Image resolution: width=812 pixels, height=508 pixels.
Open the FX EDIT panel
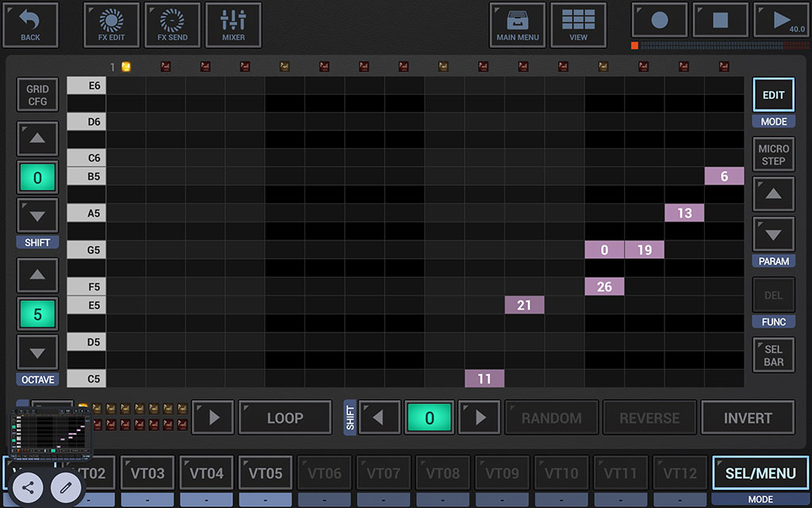coord(111,25)
